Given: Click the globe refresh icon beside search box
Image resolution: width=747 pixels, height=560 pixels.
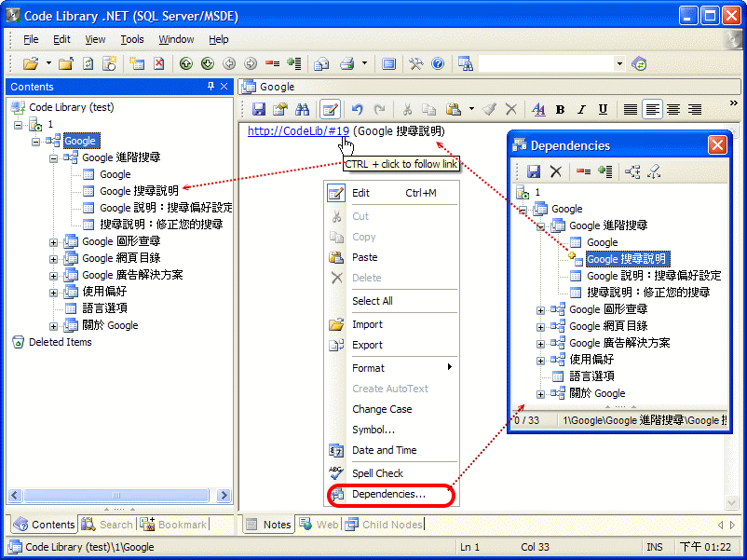Looking at the screenshot, I should click(x=639, y=63).
